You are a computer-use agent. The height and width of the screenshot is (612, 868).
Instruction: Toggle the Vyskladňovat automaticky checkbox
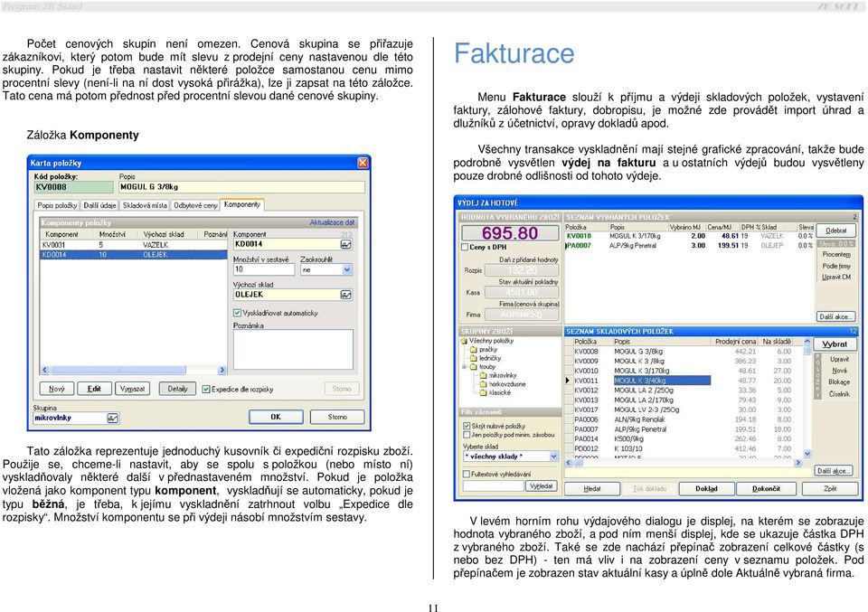click(x=238, y=313)
